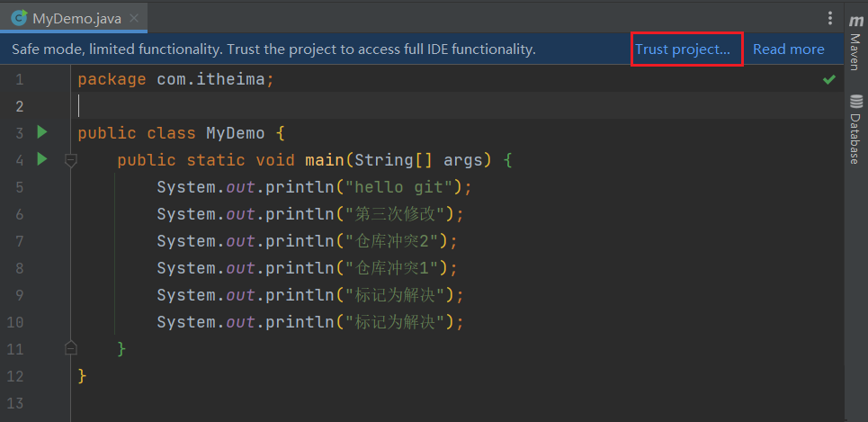The height and width of the screenshot is (422, 868).
Task: Run the MyDemo class from gutter
Action: click(41, 132)
